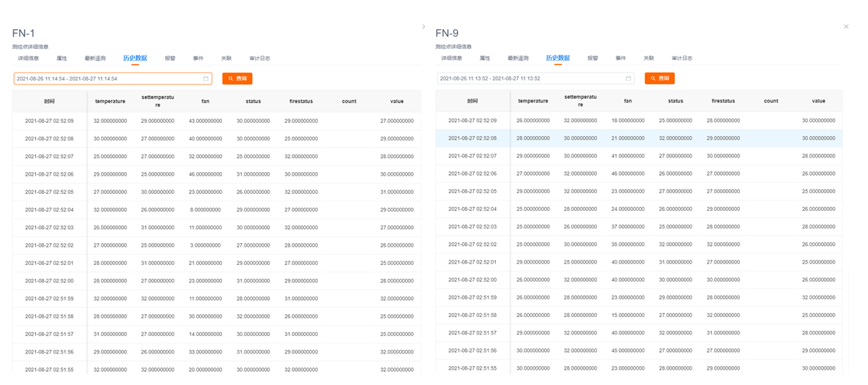Select FN-9 fan value 37.000000000
The height and width of the screenshot is (385, 868).
click(628, 227)
